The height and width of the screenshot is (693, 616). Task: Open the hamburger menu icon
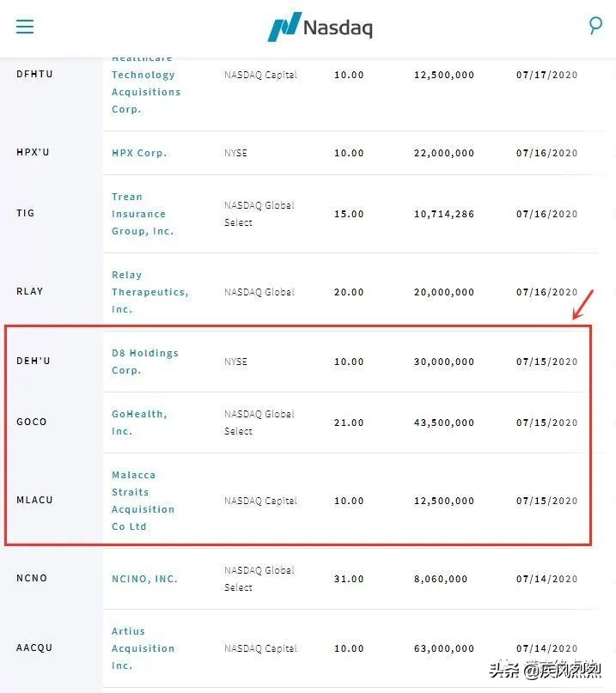25,27
